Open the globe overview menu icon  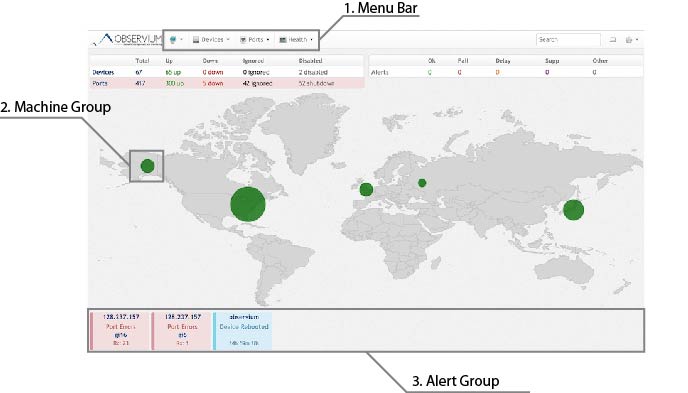pyautogui.click(x=173, y=40)
